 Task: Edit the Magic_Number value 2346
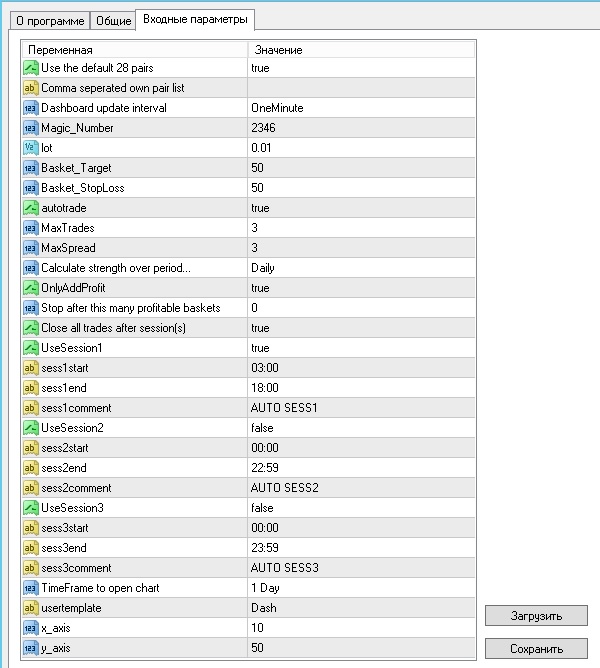pos(361,128)
